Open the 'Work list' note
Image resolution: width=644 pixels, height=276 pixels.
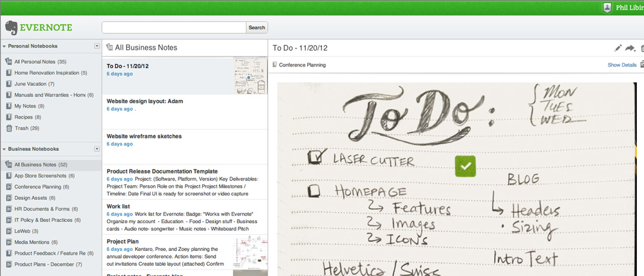(118, 206)
